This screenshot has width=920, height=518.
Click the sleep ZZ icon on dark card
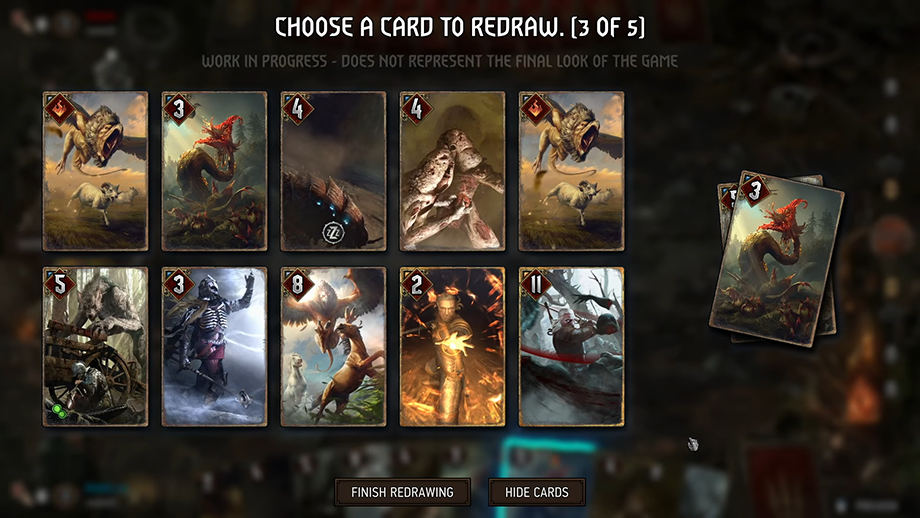click(333, 232)
